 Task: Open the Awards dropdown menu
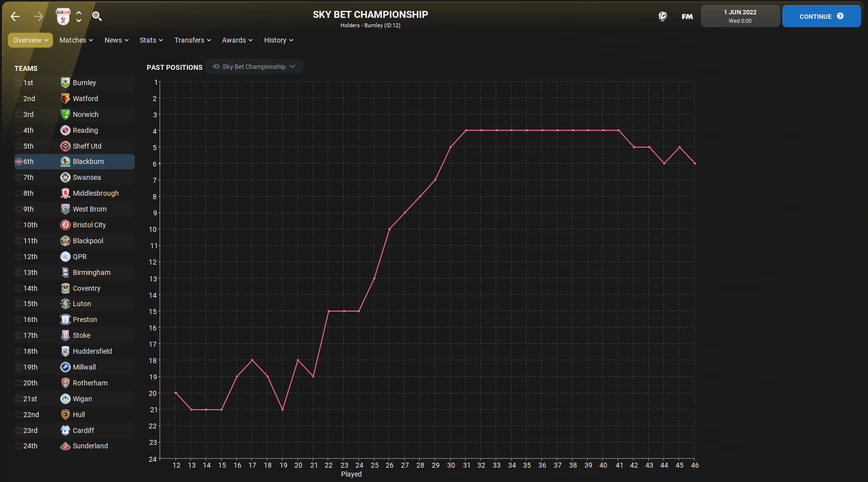(237, 40)
